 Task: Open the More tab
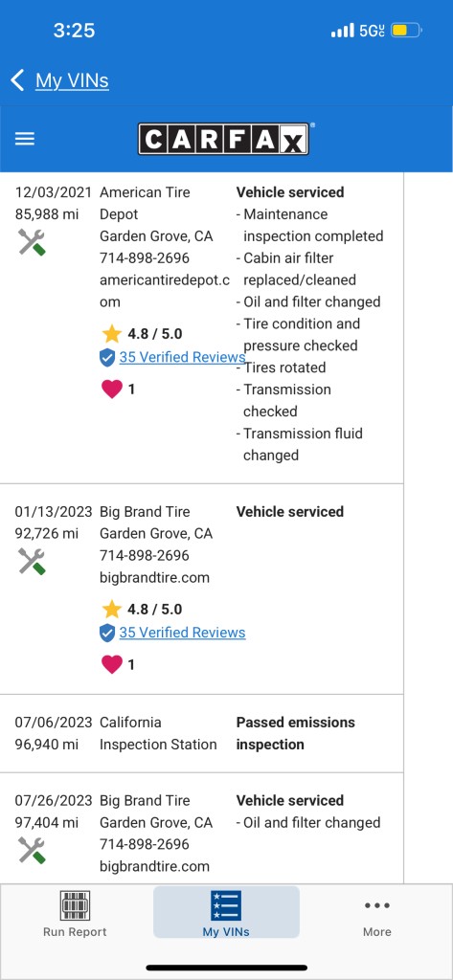tap(377, 913)
